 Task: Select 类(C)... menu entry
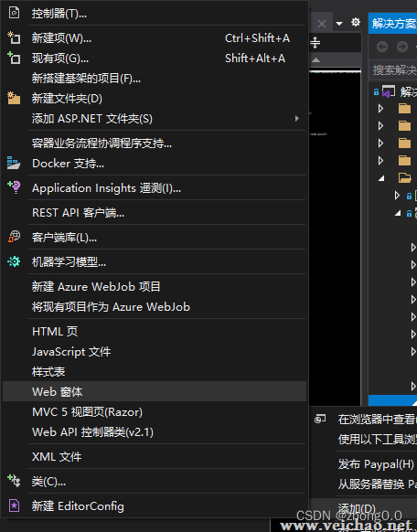click(x=155, y=481)
